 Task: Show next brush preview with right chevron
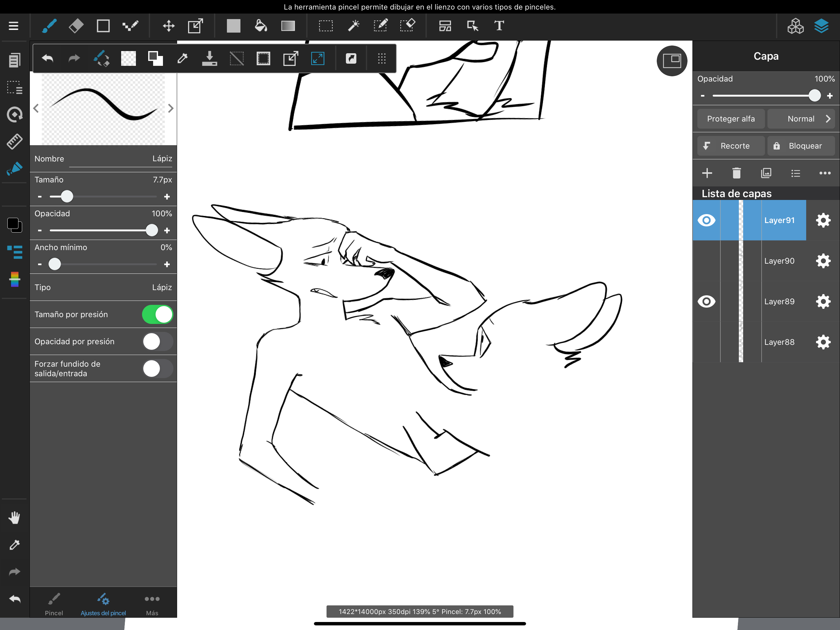click(171, 109)
